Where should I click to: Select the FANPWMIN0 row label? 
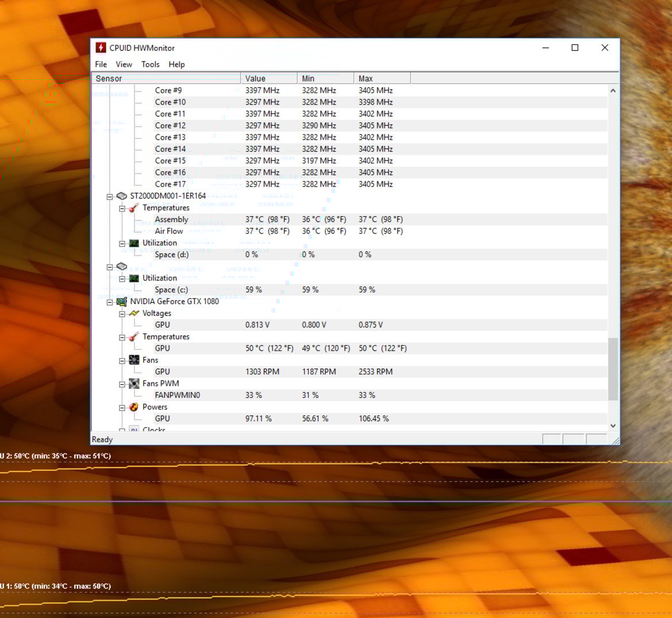(x=178, y=395)
